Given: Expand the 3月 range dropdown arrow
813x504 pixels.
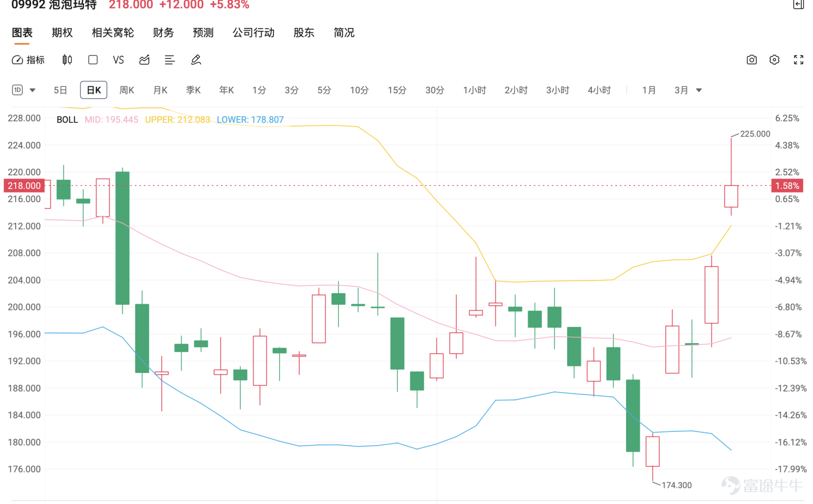Looking at the screenshot, I should click(x=699, y=90).
